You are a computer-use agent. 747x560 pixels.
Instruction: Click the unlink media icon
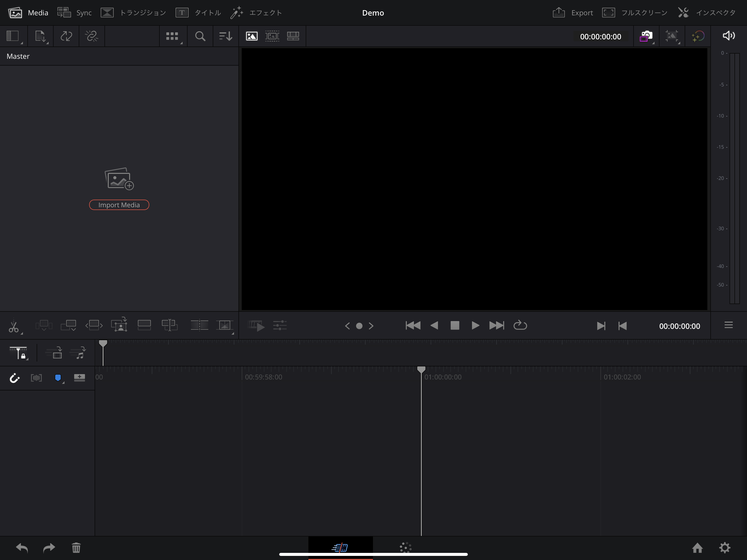pos(92,36)
